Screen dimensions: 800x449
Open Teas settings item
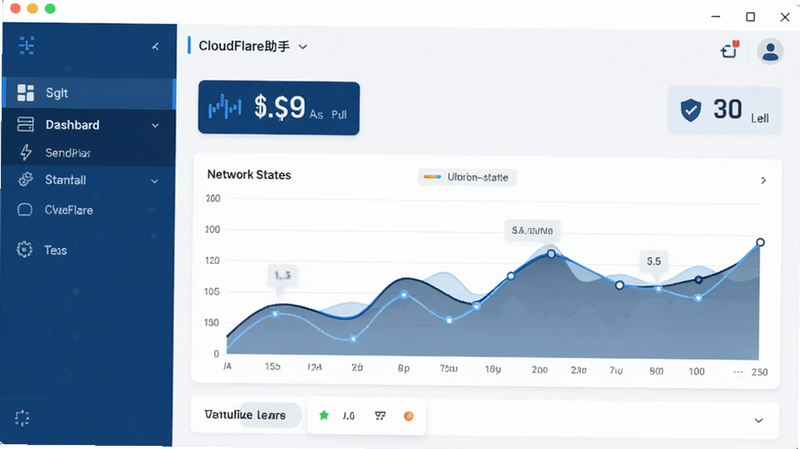pos(89,250)
